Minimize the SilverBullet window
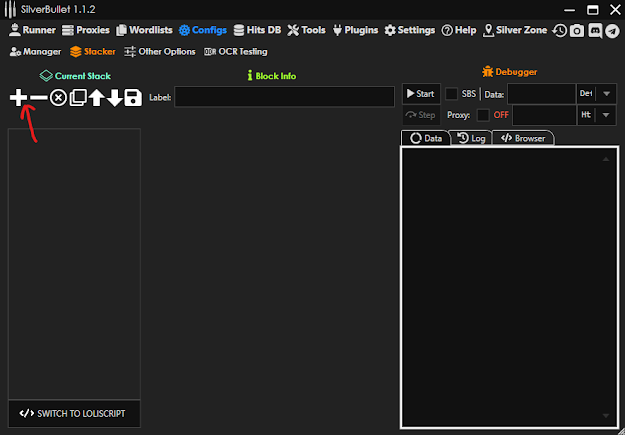This screenshot has height=435, width=625. pos(570,10)
